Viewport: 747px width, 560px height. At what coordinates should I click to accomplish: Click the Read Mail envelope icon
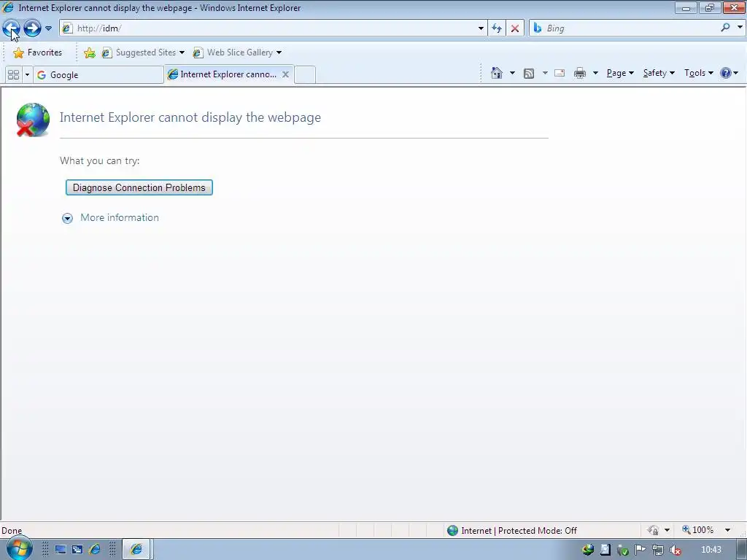point(560,73)
